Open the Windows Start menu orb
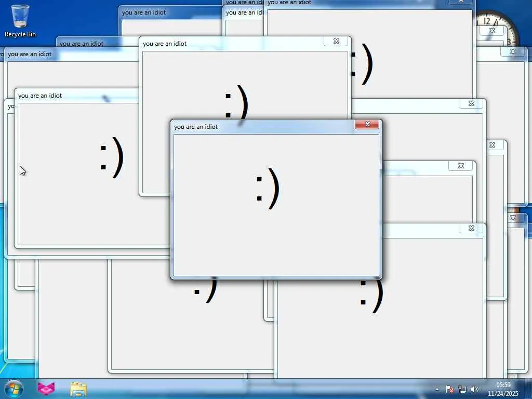532x399 pixels. [x=14, y=389]
